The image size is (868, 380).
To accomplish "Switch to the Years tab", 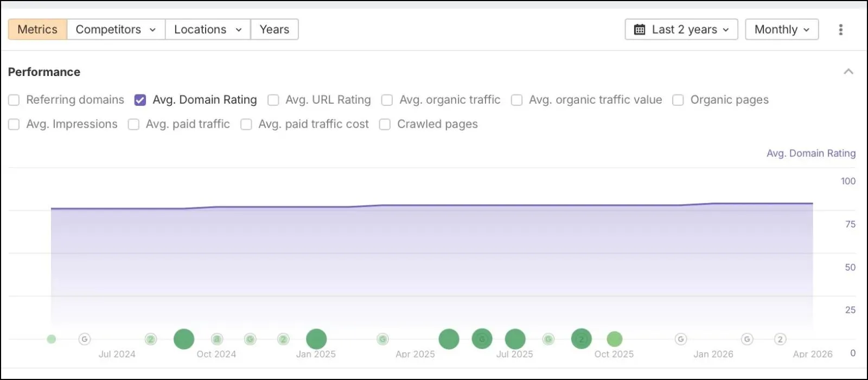I will tap(275, 29).
